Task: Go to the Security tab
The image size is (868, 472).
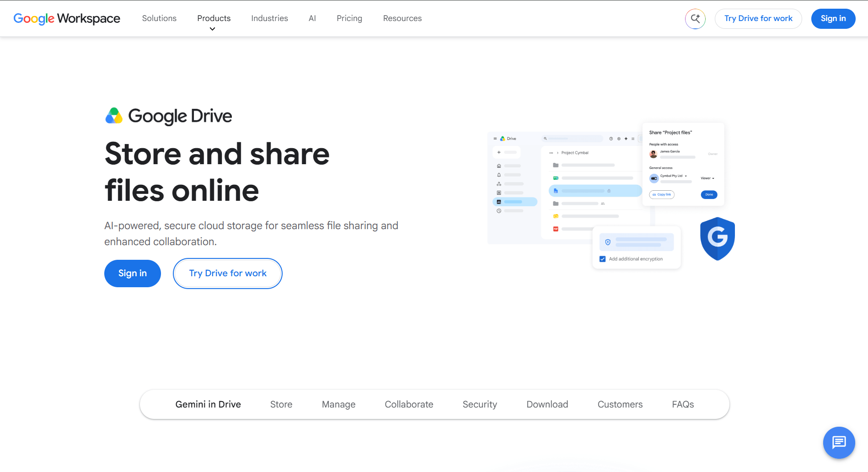Action: 480,404
